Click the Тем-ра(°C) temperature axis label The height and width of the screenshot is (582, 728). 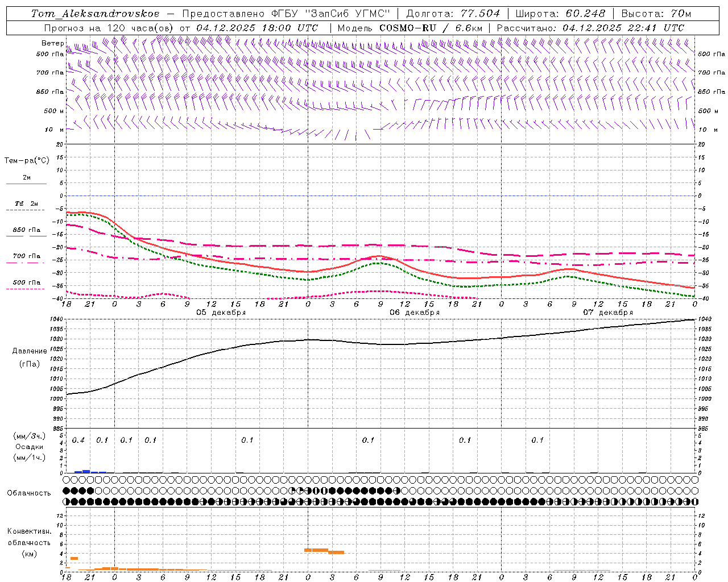(x=27, y=161)
